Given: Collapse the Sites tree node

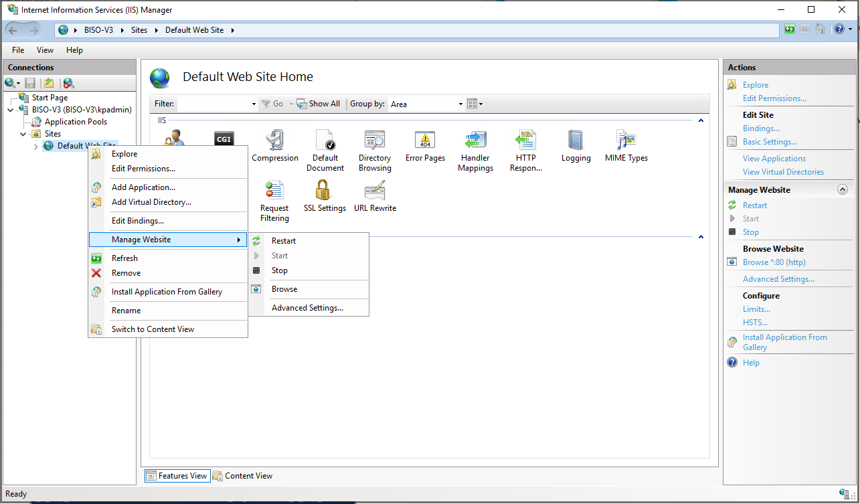Looking at the screenshot, I should point(23,134).
